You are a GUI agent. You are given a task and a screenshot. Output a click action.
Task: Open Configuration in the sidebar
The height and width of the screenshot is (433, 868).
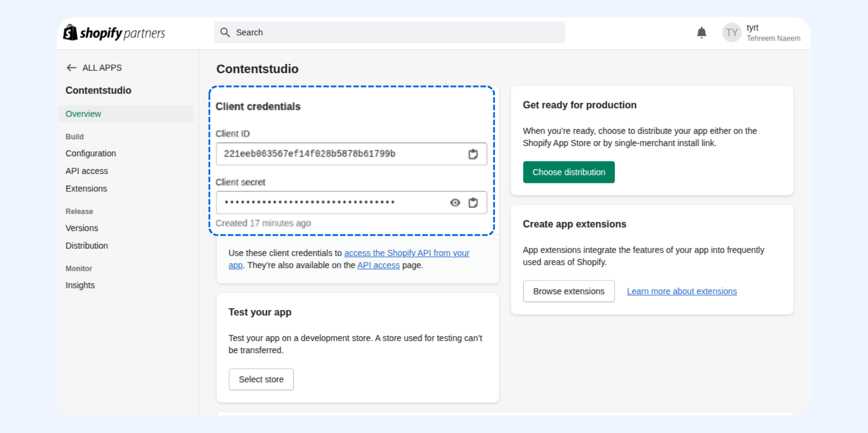click(x=91, y=153)
